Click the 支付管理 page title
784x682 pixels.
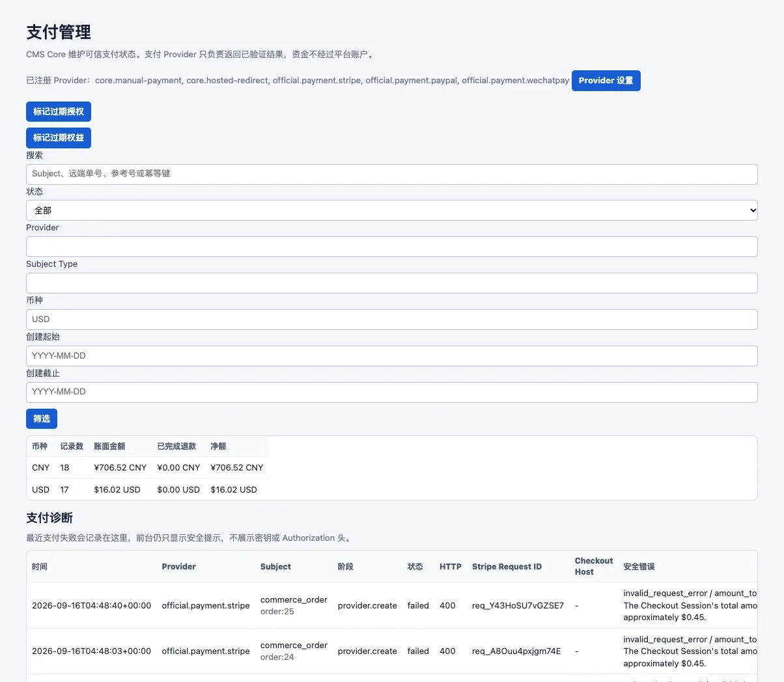(x=59, y=32)
